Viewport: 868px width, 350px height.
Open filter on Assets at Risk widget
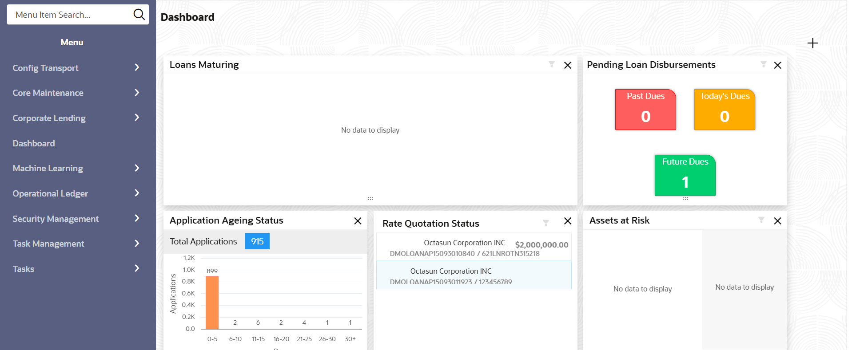click(761, 220)
